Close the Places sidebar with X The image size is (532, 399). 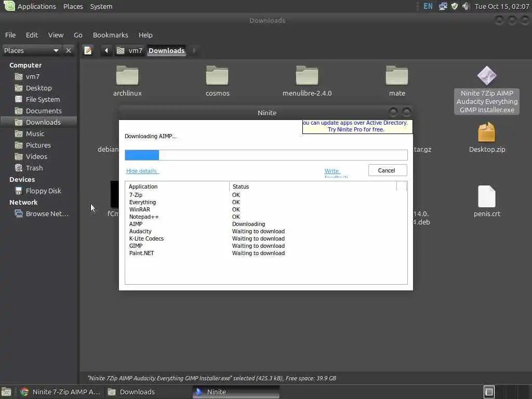click(x=69, y=50)
